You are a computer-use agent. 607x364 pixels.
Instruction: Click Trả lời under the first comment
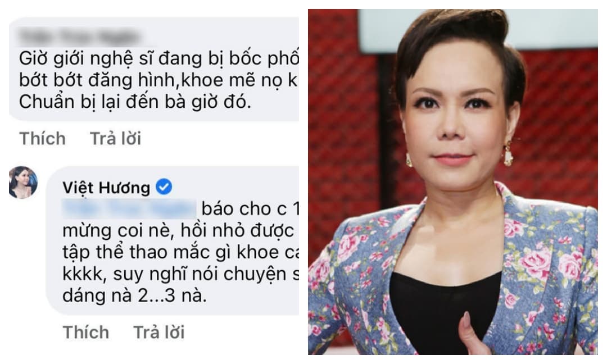(x=115, y=139)
